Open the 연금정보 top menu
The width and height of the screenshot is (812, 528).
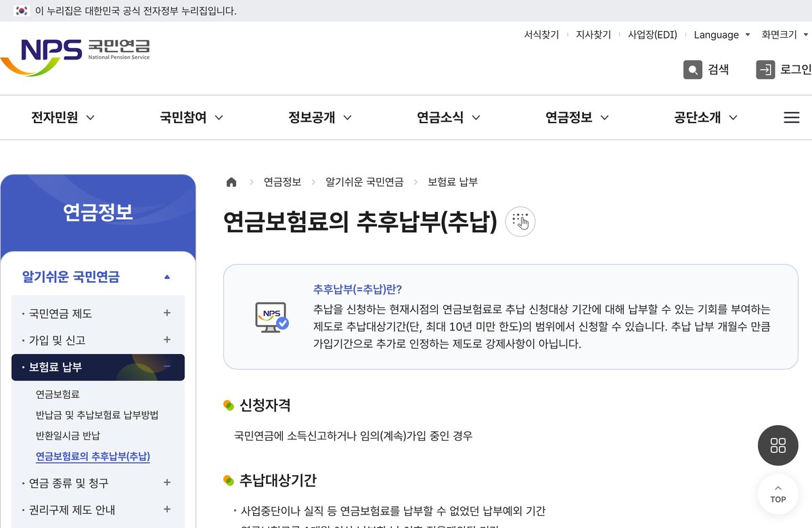point(577,118)
